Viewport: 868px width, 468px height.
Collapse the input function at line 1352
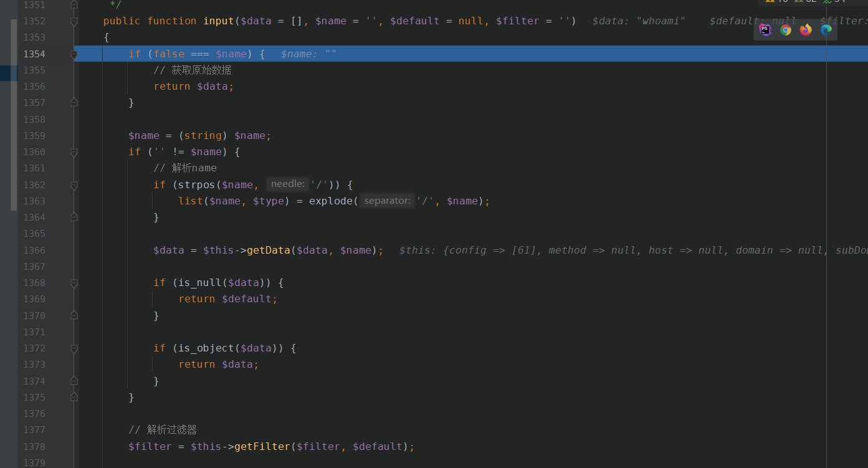[74, 21]
